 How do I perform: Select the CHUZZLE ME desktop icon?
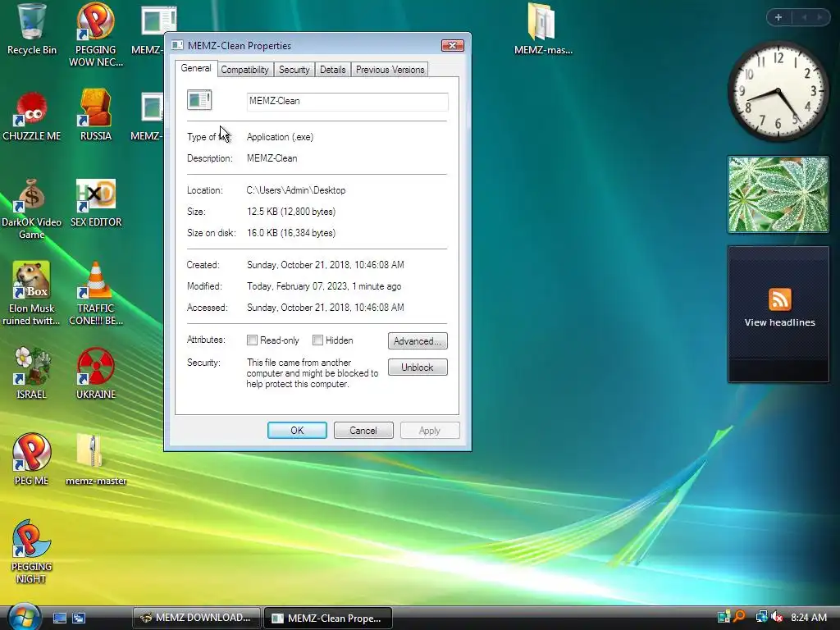31,116
